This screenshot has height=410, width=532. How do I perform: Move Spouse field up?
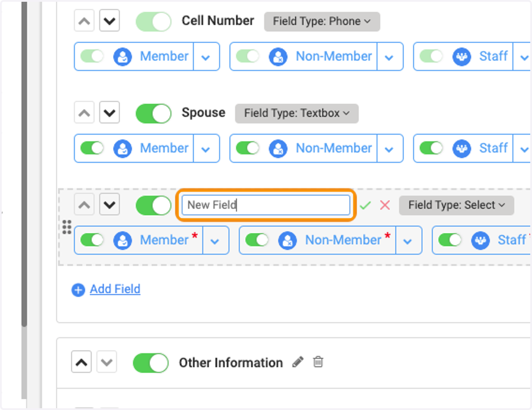84,113
